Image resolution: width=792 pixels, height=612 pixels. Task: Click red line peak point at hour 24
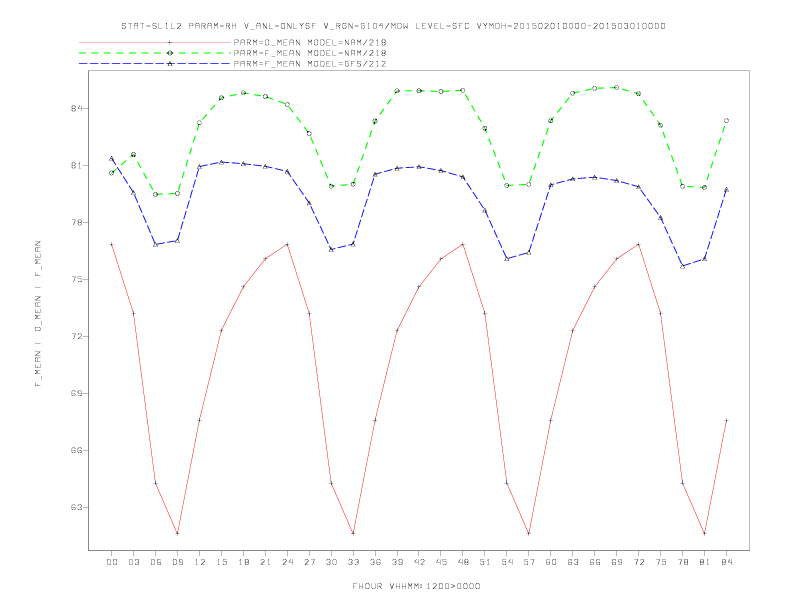tap(287, 244)
